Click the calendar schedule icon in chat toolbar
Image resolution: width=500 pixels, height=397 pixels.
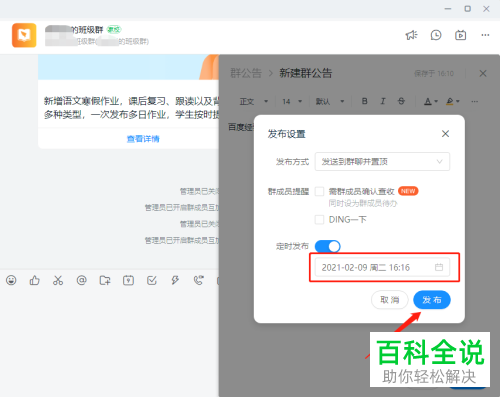click(128, 280)
